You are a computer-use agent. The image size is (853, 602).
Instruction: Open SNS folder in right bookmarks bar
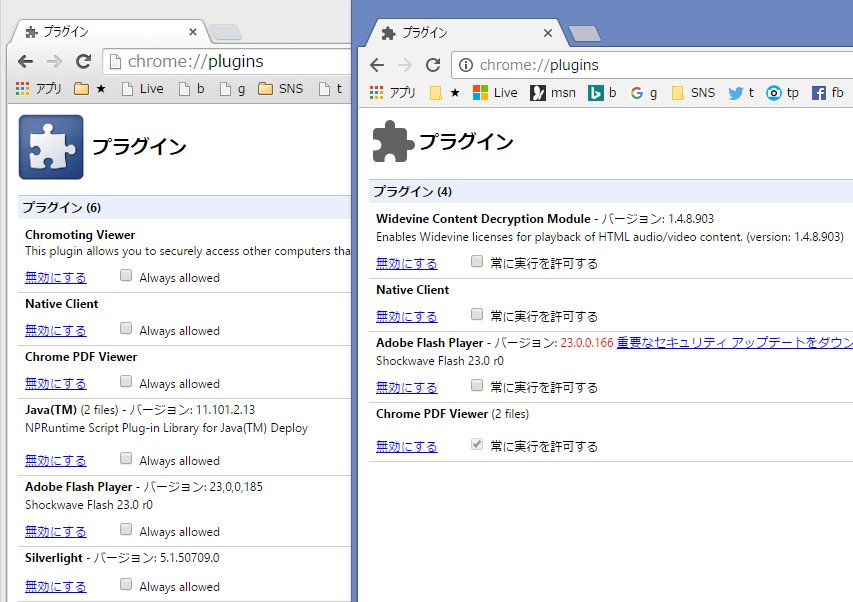pyautogui.click(x=694, y=93)
